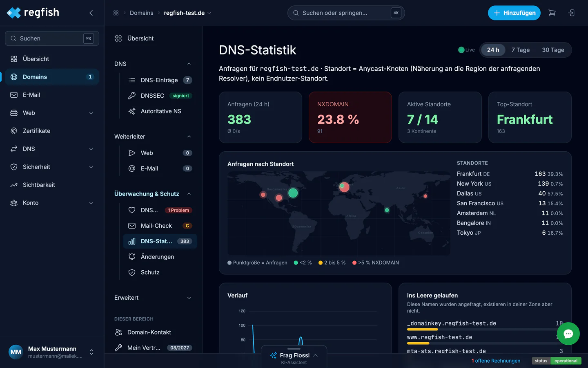This screenshot has height=368, width=588.
Task: Open the live chat bubble
Action: click(568, 334)
